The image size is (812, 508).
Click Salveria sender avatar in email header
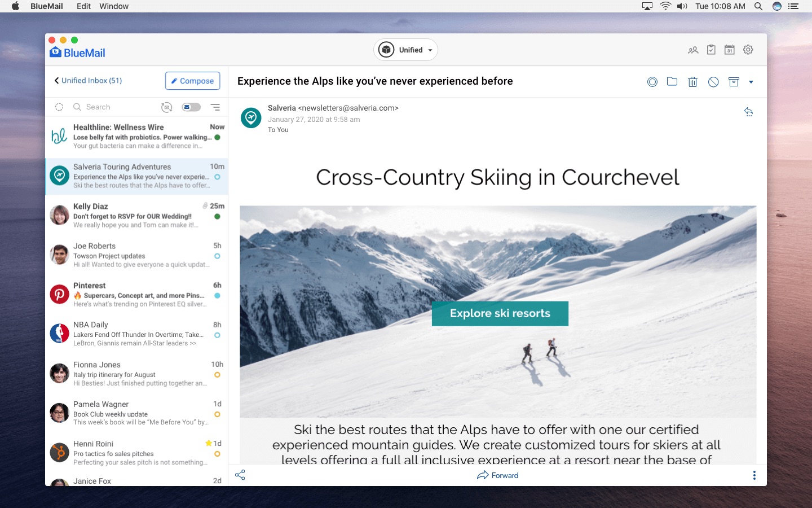click(x=251, y=117)
